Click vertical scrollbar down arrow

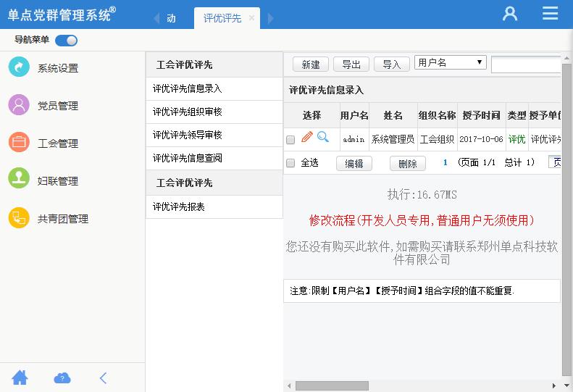point(566,385)
